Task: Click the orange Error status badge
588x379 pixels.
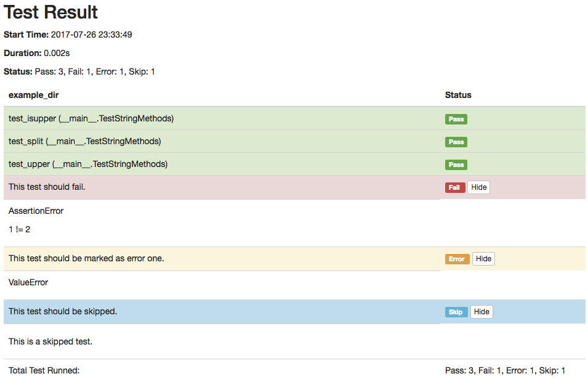Action: [x=457, y=259]
